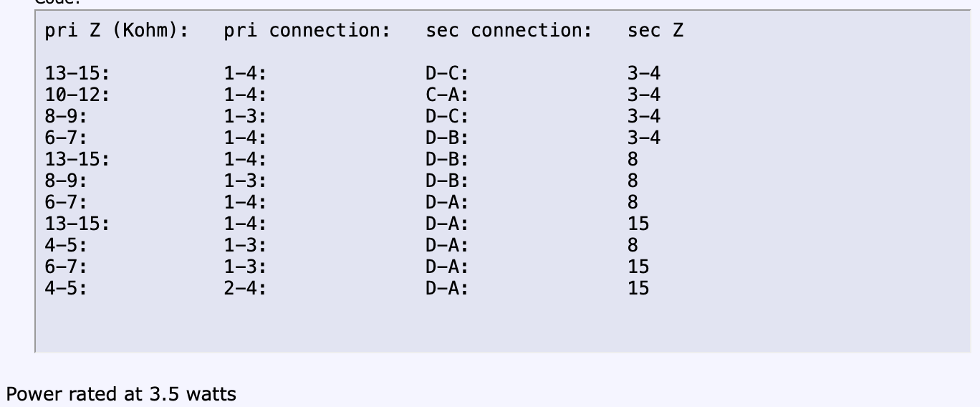Click "4-5:" in the last table row
The height and width of the screenshot is (407, 980).
(x=66, y=288)
